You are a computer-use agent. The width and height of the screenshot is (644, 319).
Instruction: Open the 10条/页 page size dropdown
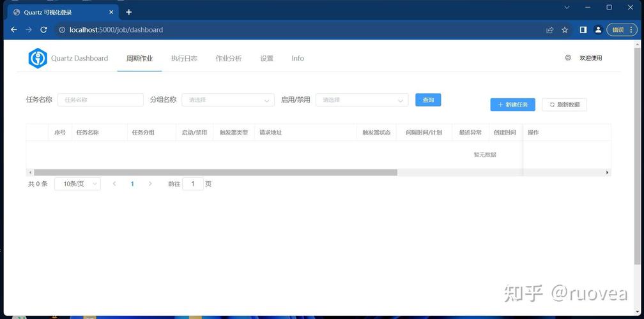[78, 184]
